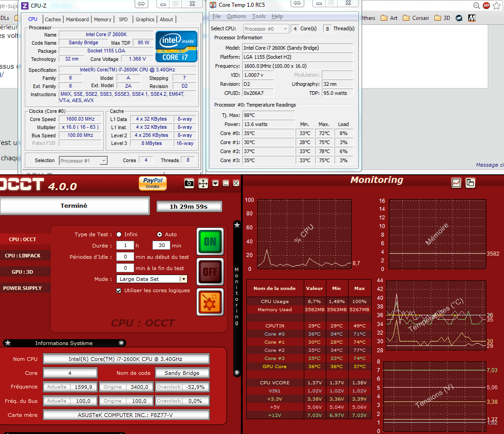The image size is (504, 434).
Task: Switch to the Mainboard tab in CPU-Z
Action: tap(77, 19)
